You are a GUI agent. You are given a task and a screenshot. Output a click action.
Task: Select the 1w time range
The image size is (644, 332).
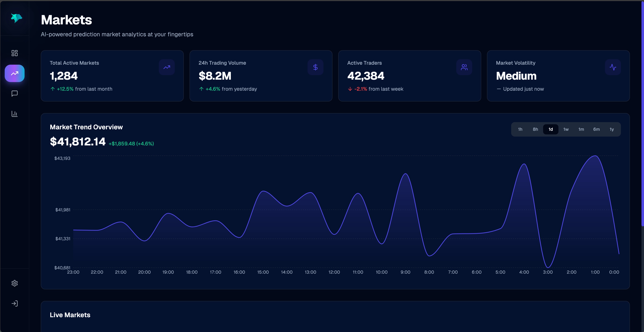(566, 129)
